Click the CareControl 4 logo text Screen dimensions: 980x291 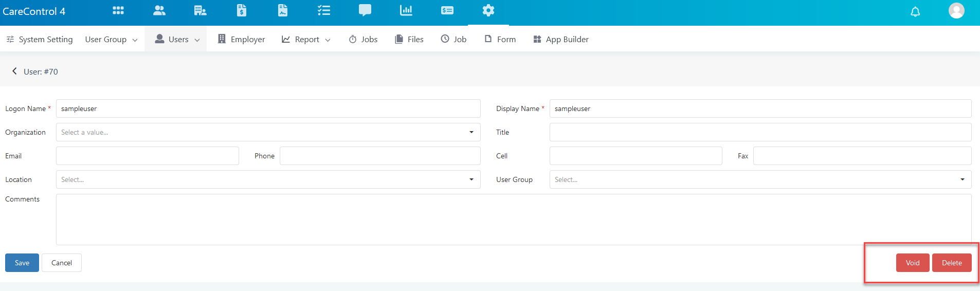[34, 11]
